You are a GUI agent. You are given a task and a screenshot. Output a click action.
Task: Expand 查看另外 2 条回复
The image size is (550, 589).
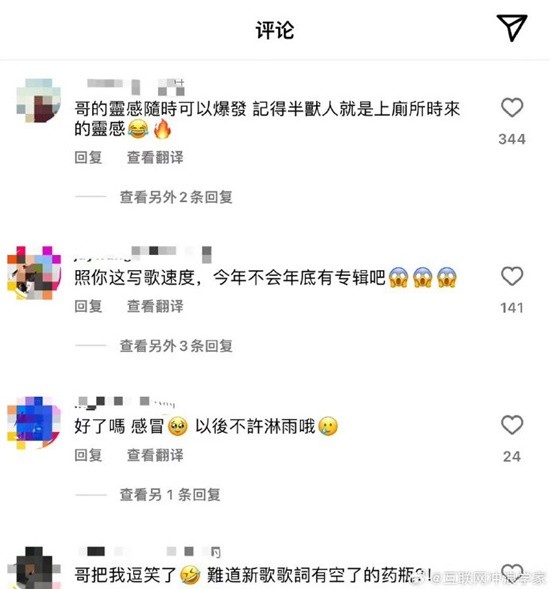point(176,197)
